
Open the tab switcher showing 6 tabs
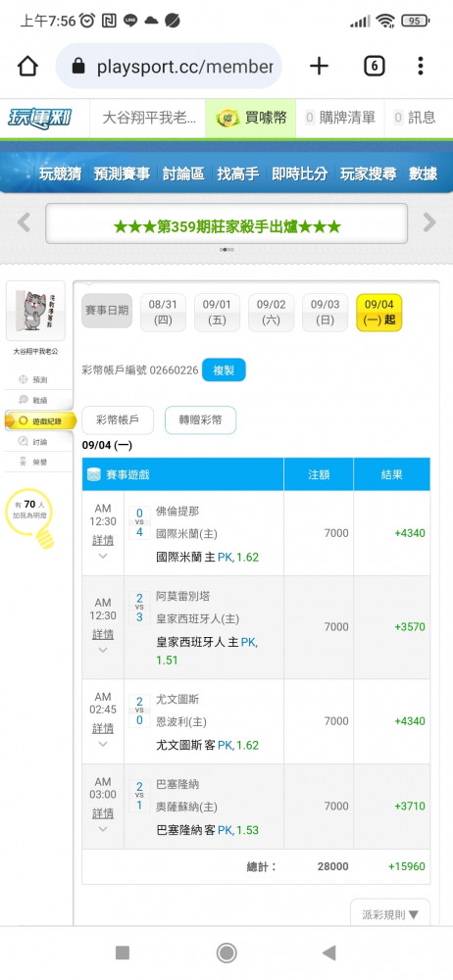point(375,66)
